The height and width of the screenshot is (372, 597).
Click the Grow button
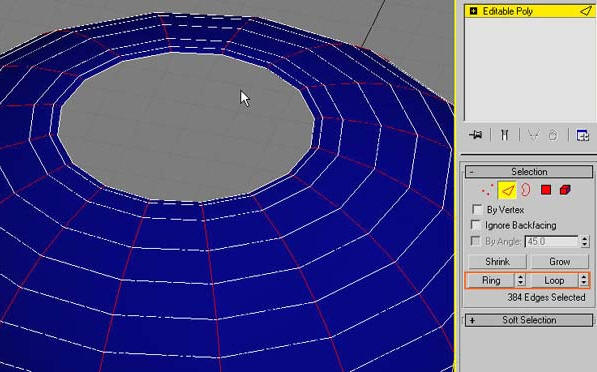click(x=560, y=262)
